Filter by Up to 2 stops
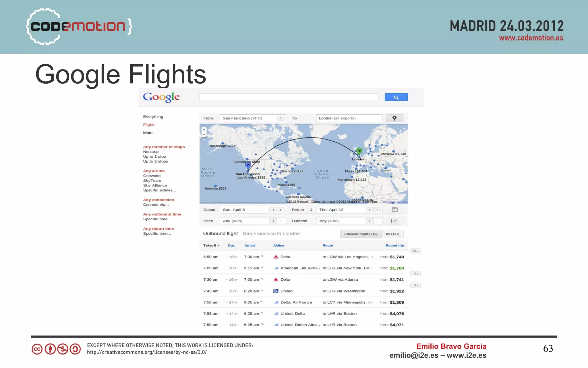 156,161
